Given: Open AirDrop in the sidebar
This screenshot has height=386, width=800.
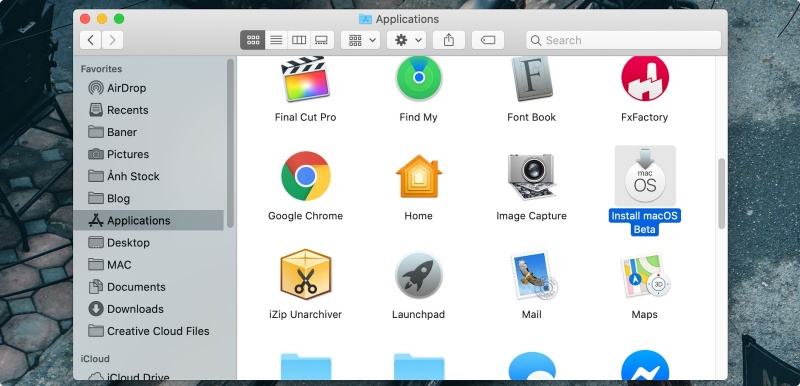Looking at the screenshot, I should 148,88.
